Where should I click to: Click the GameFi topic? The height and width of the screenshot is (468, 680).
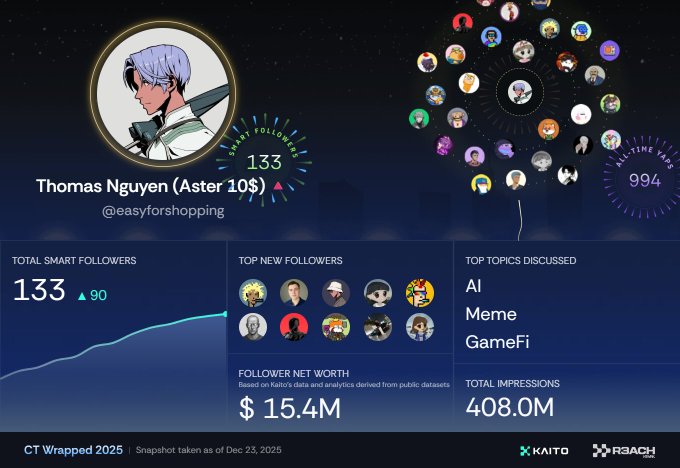497,342
